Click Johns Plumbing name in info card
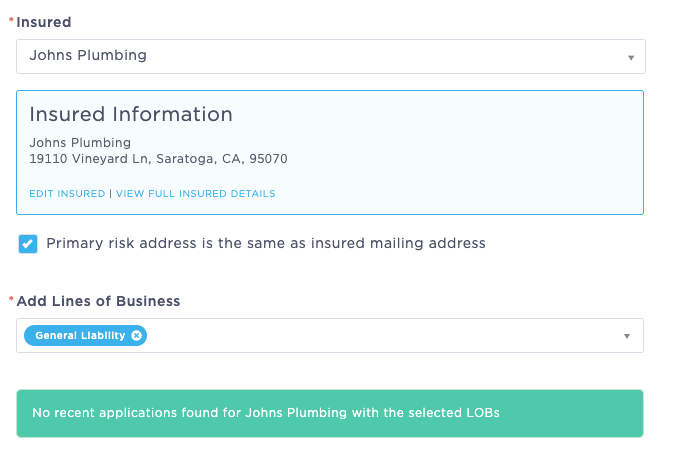This screenshot has width=681, height=475. [80, 143]
